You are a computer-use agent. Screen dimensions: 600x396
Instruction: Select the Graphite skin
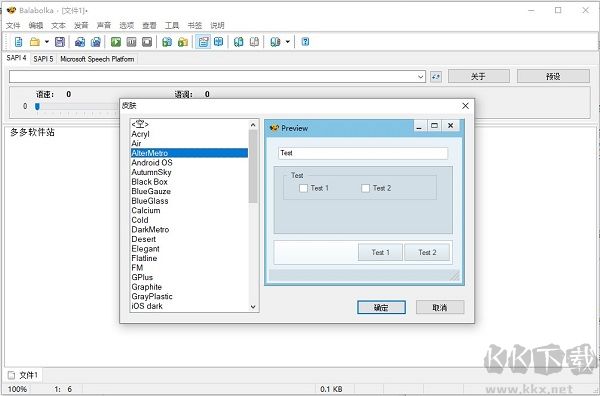pos(189,287)
